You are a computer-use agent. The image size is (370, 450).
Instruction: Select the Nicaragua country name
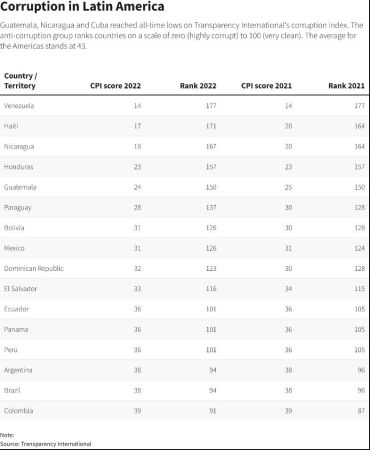click(19, 147)
